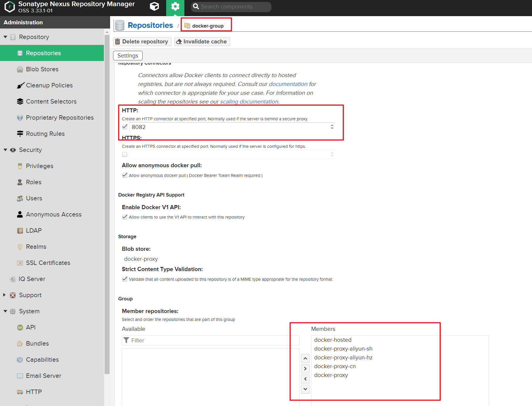Screen dimensions: 532x406
Task: Select Repositories in the sidebar
Action: [x=52, y=53]
